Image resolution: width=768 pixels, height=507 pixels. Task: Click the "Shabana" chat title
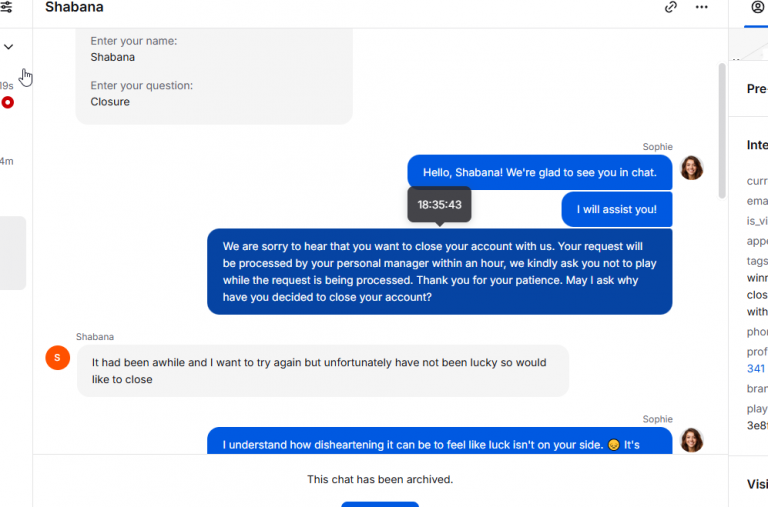tap(74, 8)
